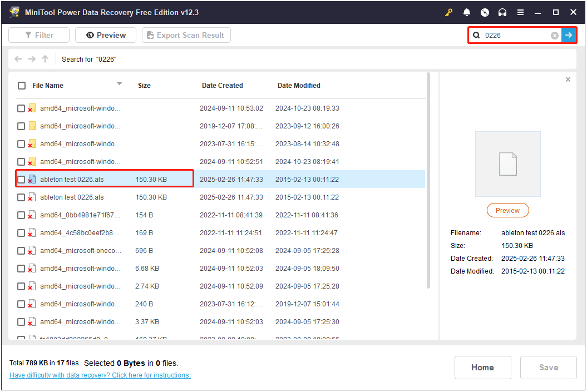
Task: Click the file icon of the 696 B file
Action: 32,250
